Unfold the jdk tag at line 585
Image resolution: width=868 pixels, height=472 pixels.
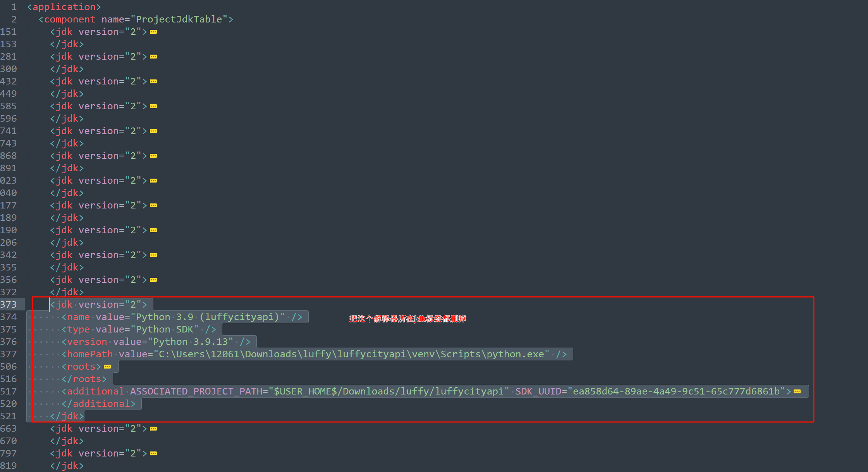tap(153, 106)
